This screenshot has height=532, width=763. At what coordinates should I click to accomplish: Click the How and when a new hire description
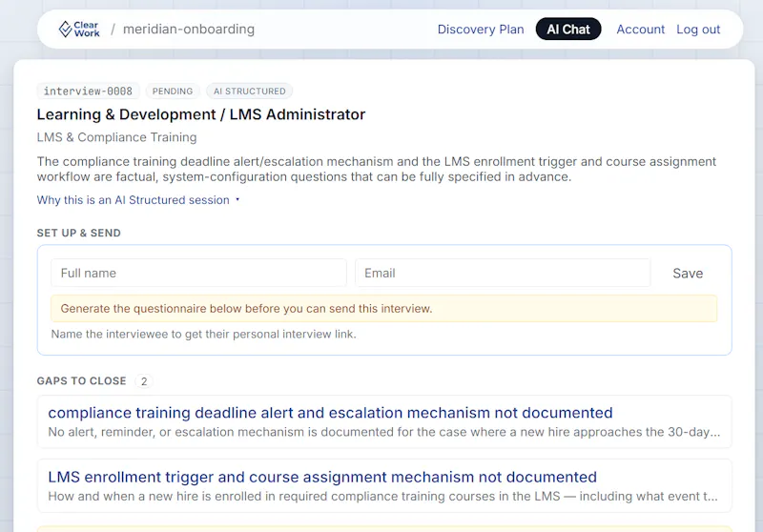(x=382, y=496)
